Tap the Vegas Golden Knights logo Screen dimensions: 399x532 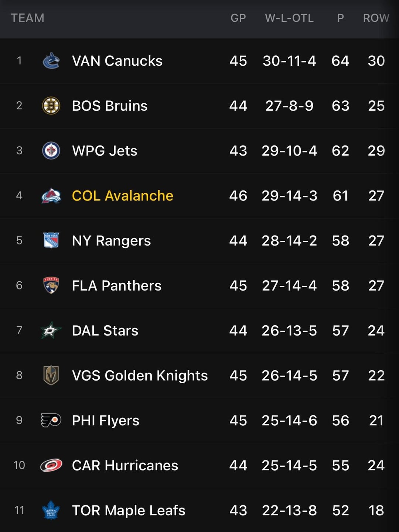pyautogui.click(x=51, y=375)
